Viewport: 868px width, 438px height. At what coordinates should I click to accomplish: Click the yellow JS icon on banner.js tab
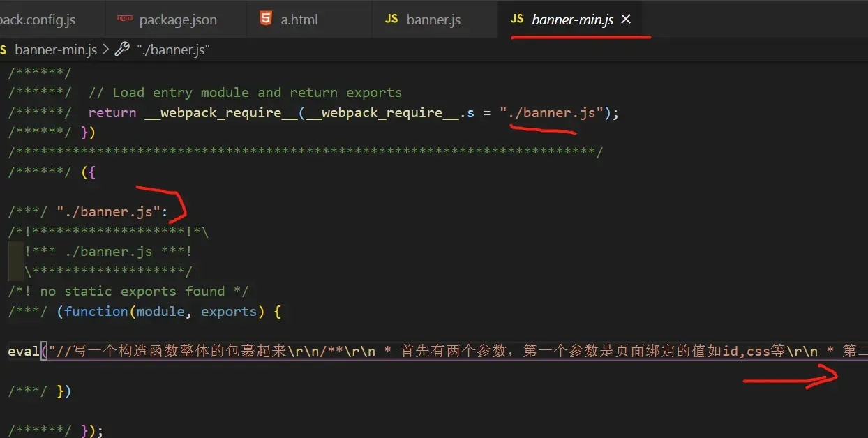391,20
